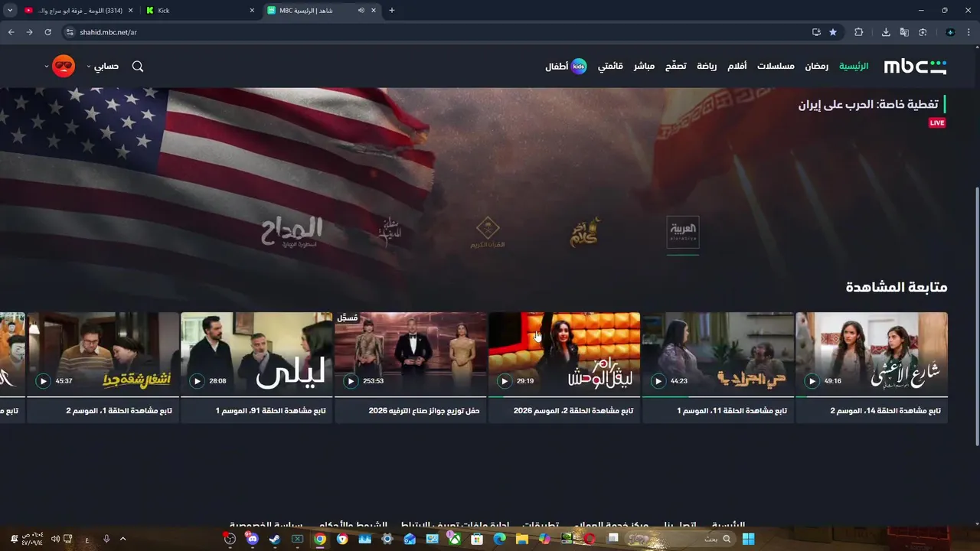This screenshot has height=551, width=980.
Task: Open File Explorer from taskbar
Action: point(522,539)
